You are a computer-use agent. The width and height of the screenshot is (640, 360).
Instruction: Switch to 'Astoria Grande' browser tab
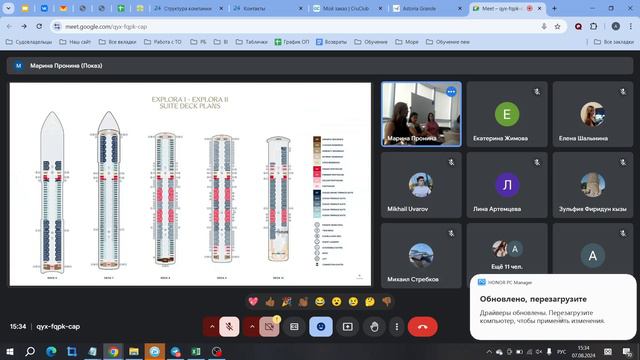[x=427, y=8]
